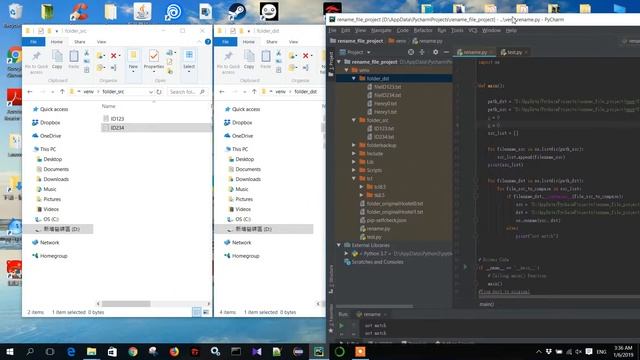Click the red Delete X in folder_dst ribbon

pos(306,56)
